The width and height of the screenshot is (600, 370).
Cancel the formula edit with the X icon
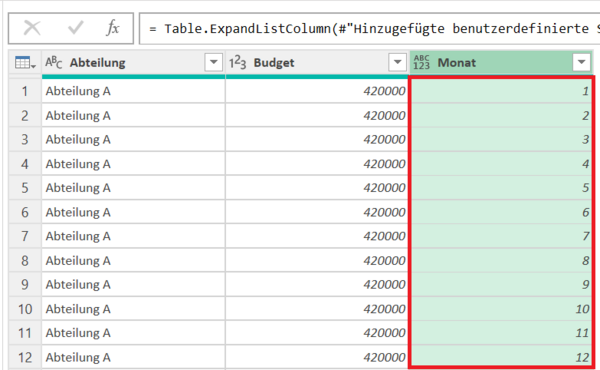click(x=32, y=28)
